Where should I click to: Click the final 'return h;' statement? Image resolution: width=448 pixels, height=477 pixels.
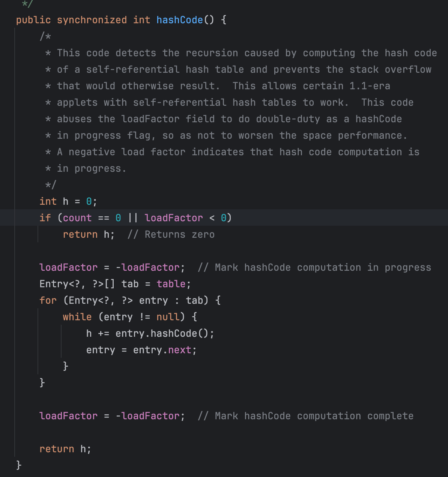(x=65, y=449)
